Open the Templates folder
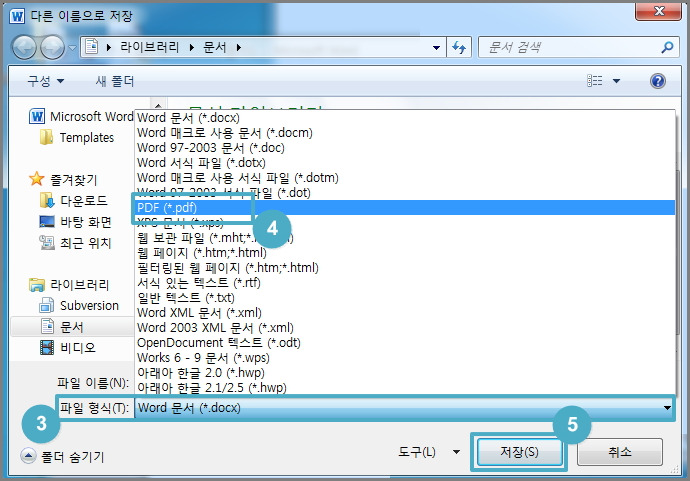Screen dimensions: 690x481 [x=77, y=138]
